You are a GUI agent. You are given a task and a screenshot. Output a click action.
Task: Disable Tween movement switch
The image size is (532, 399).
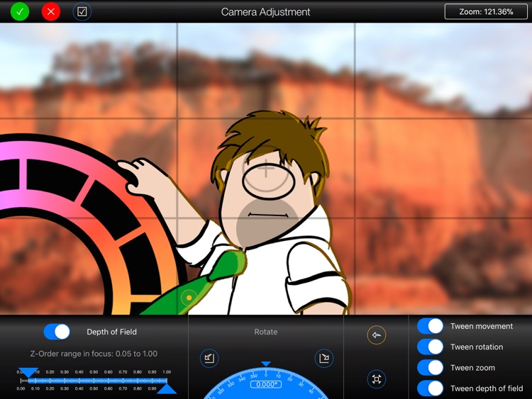[430, 326]
